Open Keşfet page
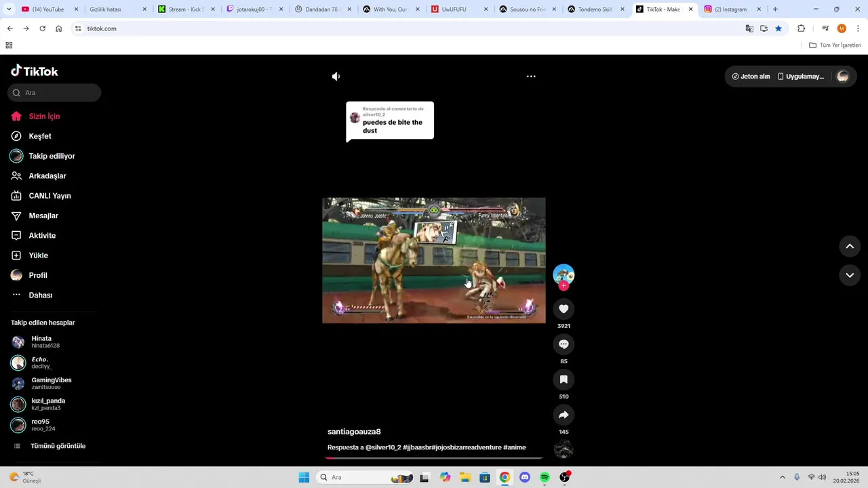This screenshot has height=488, width=868. pos(40,136)
